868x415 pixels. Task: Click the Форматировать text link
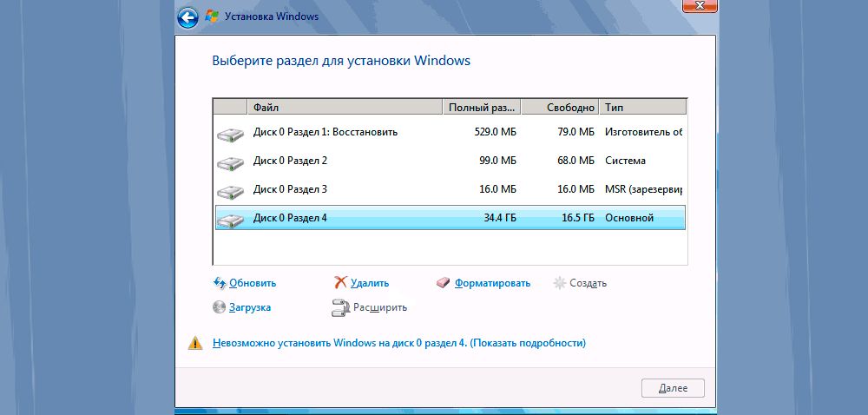click(x=492, y=283)
